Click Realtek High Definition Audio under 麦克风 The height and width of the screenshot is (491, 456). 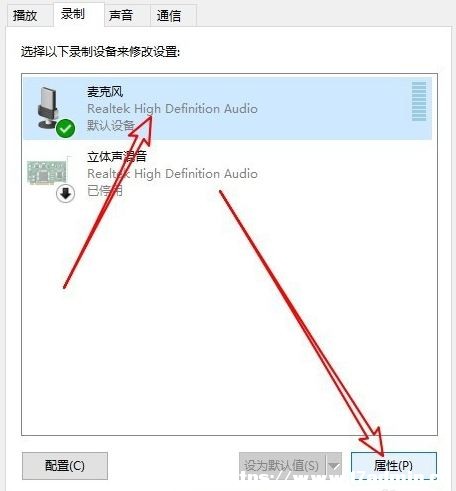(172, 109)
